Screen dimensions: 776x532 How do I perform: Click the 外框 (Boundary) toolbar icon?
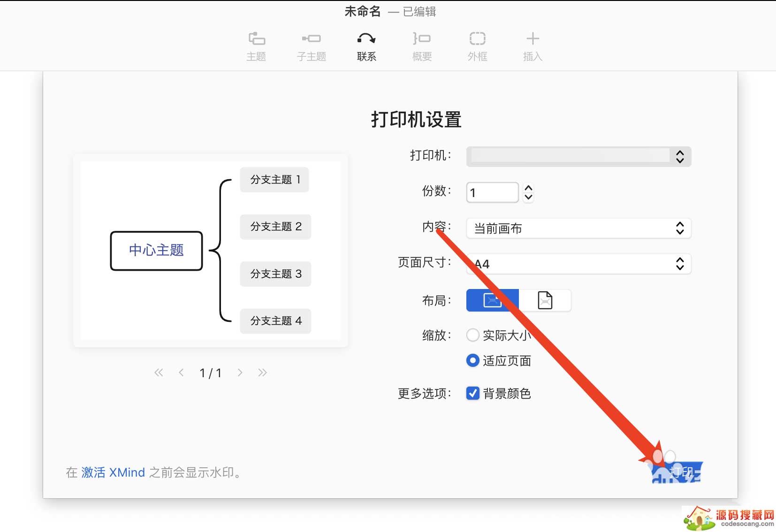click(x=477, y=39)
